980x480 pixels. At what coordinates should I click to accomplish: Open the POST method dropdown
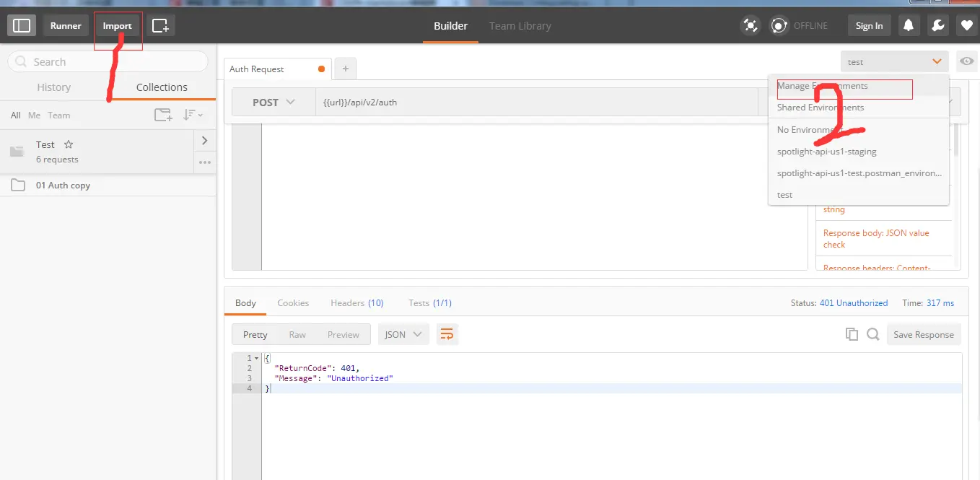(274, 102)
